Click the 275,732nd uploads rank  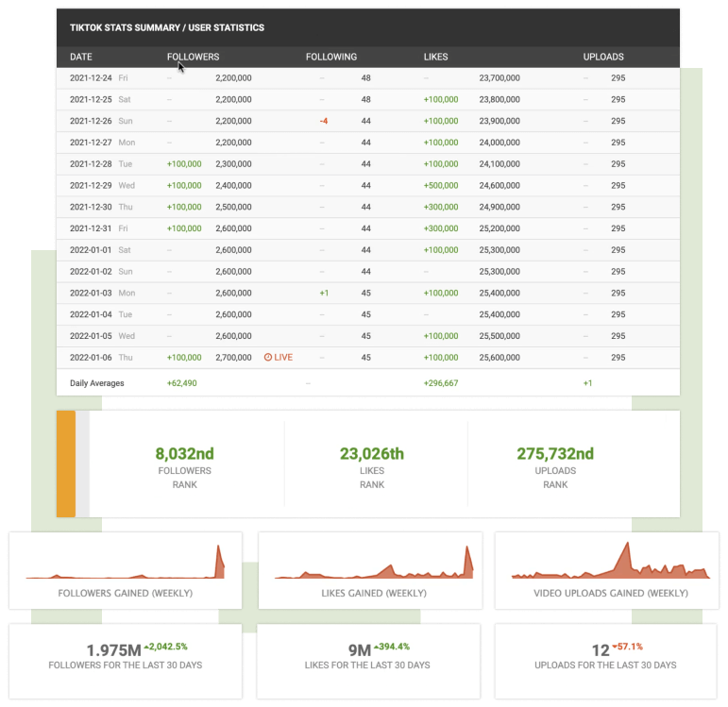click(x=555, y=454)
